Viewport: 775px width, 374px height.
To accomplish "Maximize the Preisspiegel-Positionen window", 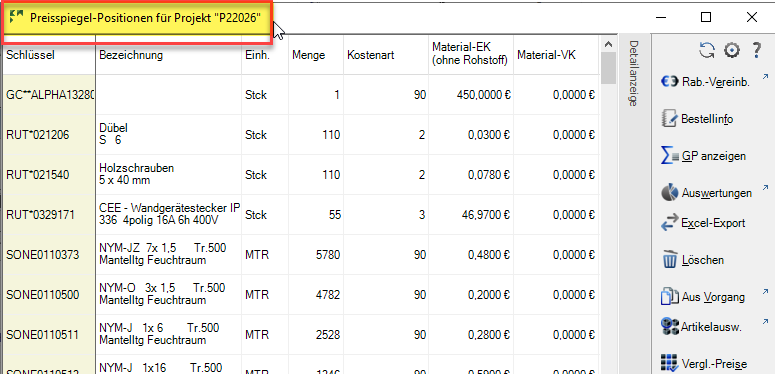I will click(x=706, y=17).
